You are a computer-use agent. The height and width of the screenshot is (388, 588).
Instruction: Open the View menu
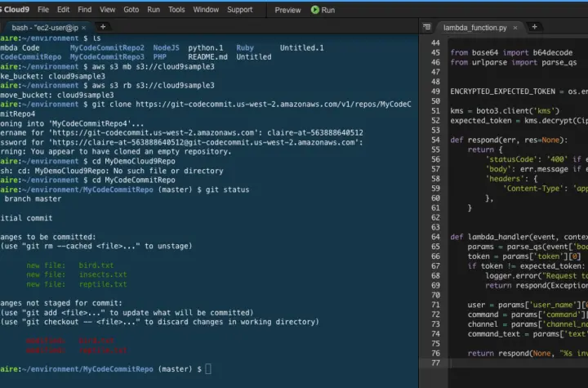click(107, 10)
